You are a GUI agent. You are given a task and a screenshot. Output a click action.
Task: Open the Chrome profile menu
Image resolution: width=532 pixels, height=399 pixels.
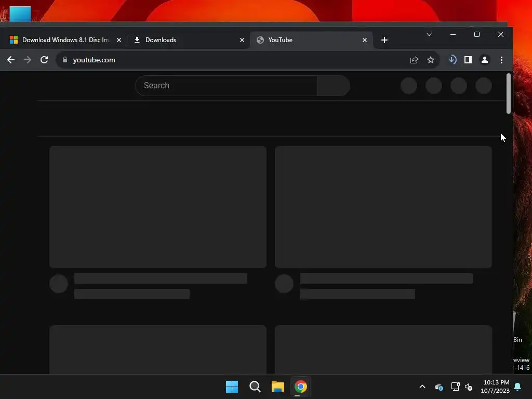click(485, 60)
